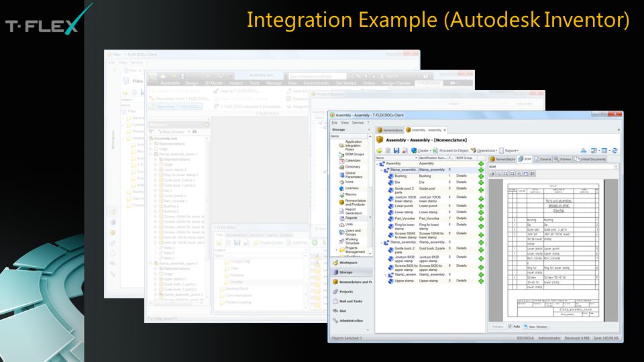Open View menu in Assembly window
This screenshot has height=362, width=644.
click(x=345, y=123)
